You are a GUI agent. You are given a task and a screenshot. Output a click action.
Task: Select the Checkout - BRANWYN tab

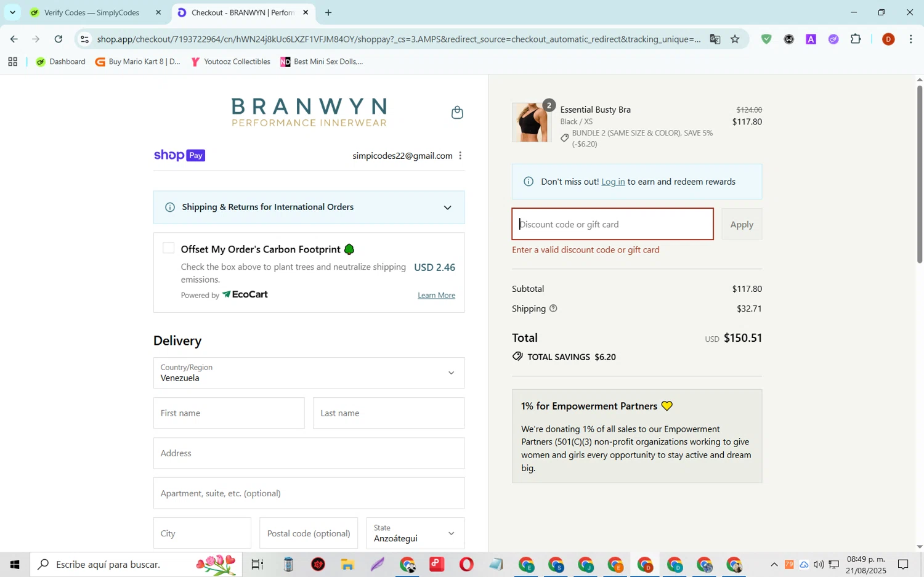243,12
